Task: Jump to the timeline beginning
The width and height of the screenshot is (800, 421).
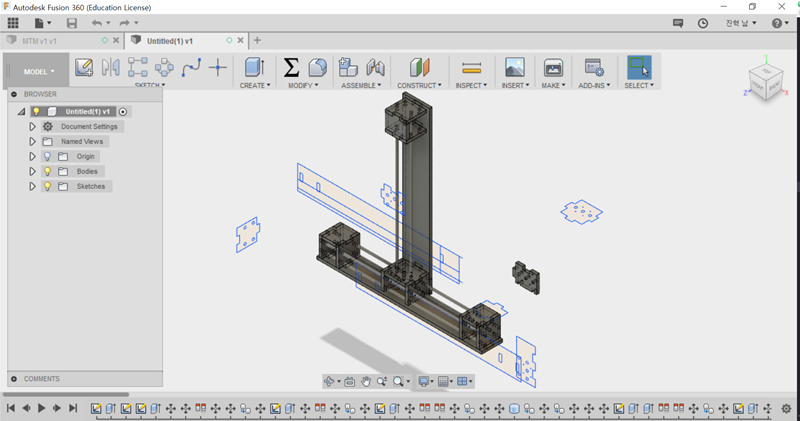Action: (11, 408)
